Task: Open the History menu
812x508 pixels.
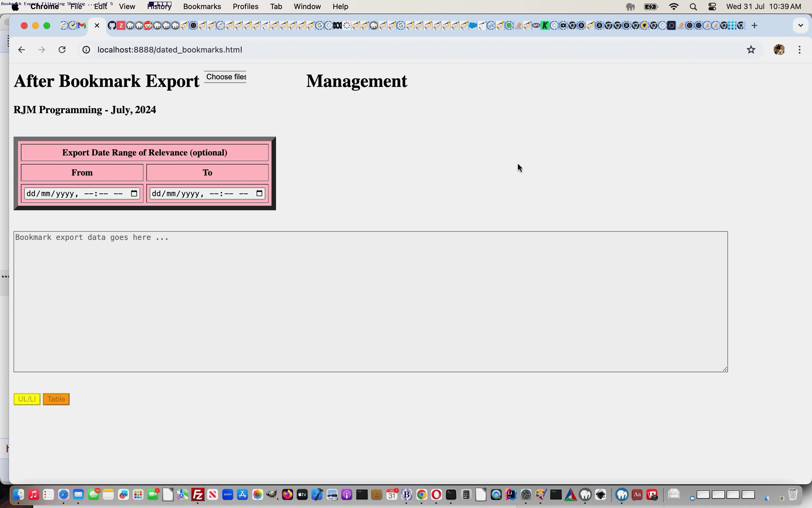Action: pos(159,7)
